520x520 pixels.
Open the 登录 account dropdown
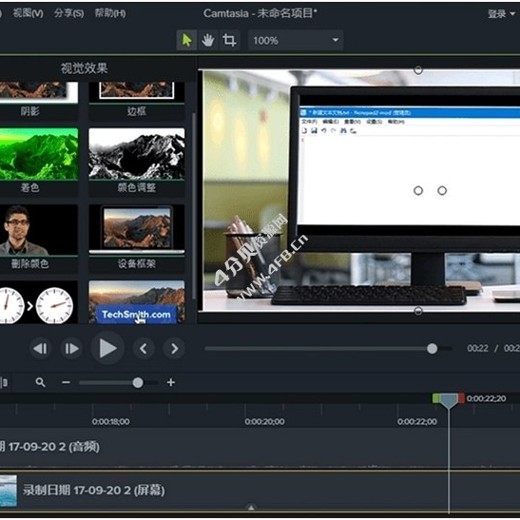501,14
